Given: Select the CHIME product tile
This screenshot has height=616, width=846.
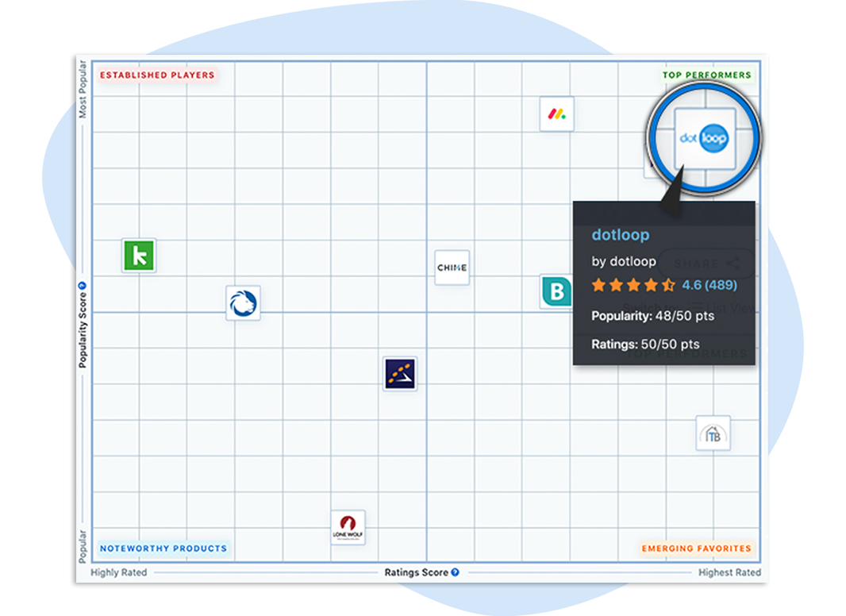Looking at the screenshot, I should pyautogui.click(x=452, y=268).
